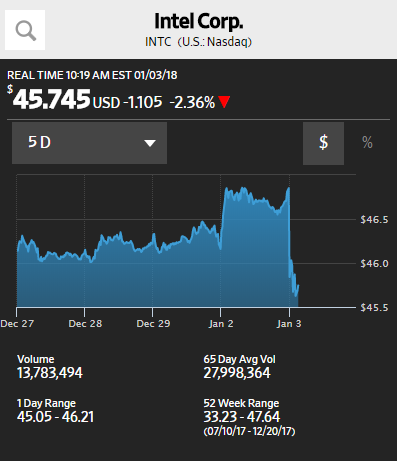Viewport: 397px width, 461px height.
Task: Click the Volume figure 13,783,494
Action: [50, 373]
